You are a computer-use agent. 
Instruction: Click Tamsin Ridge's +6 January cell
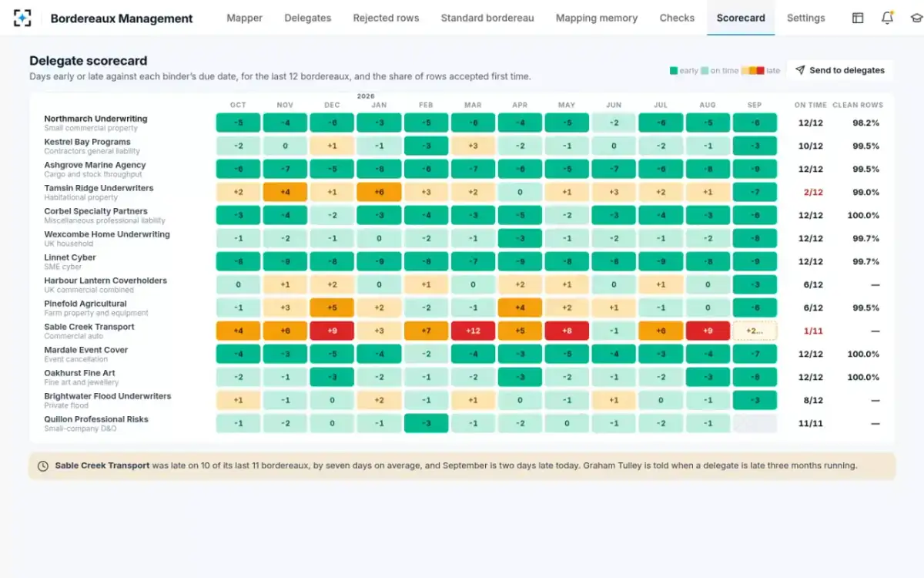(379, 192)
